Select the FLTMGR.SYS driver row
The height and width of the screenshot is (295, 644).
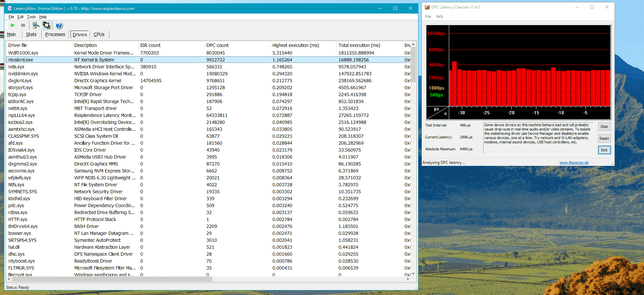point(208,268)
